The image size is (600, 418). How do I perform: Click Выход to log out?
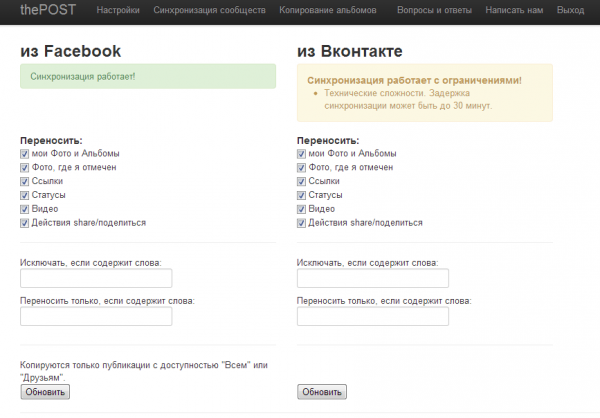tap(571, 10)
